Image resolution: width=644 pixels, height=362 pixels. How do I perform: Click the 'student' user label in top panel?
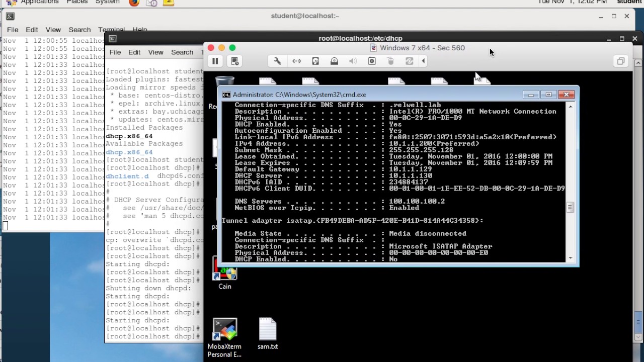click(629, 2)
